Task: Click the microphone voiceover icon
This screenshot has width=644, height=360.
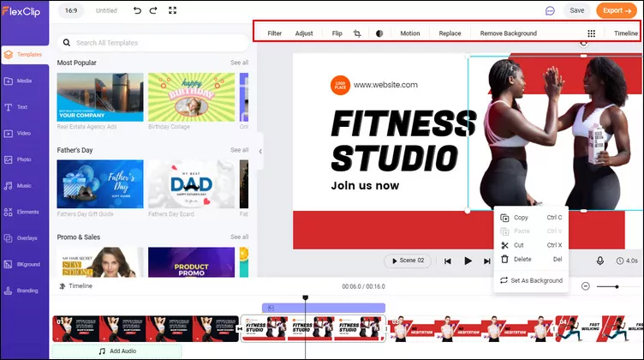Action: coord(600,261)
